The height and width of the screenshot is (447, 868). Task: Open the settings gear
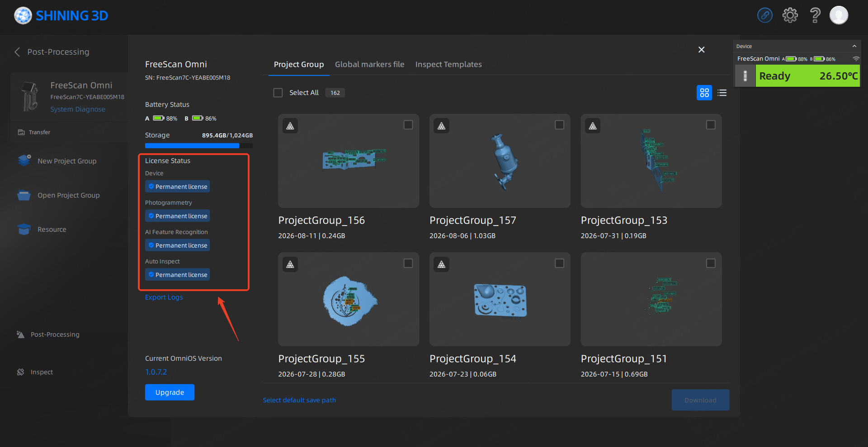(x=790, y=15)
